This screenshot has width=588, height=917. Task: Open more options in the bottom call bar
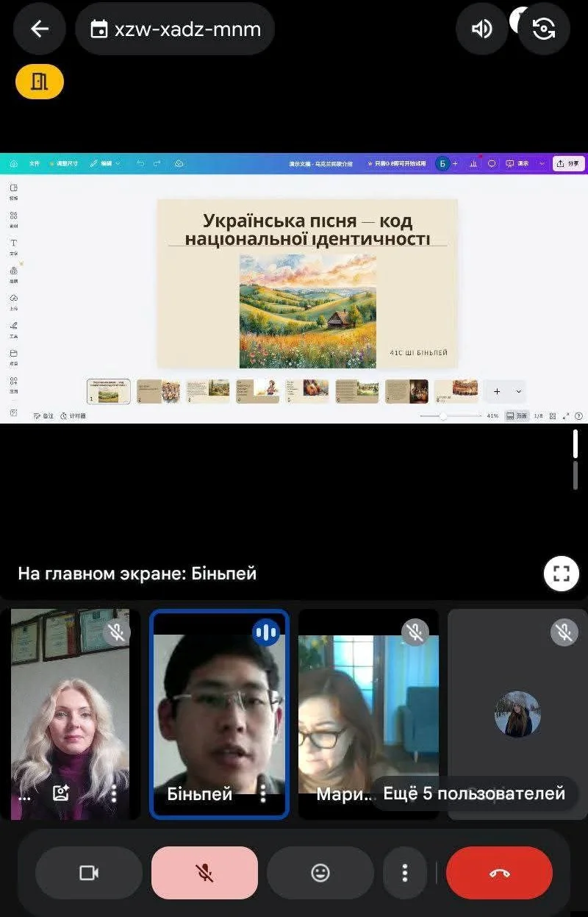coord(404,873)
